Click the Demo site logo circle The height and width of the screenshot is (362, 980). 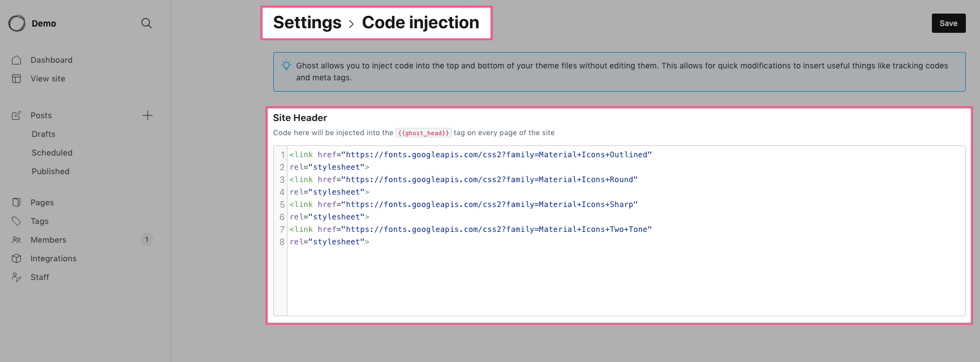tap(17, 23)
